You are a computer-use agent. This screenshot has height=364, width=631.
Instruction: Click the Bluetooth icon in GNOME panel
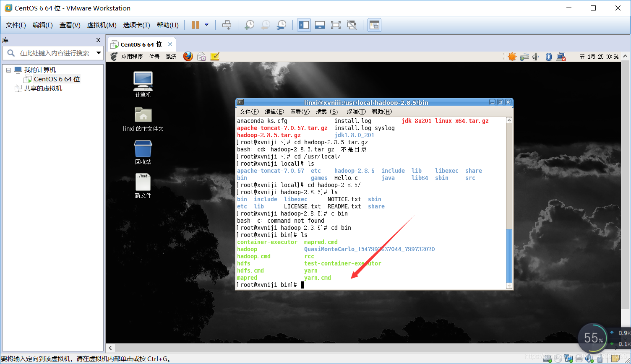548,57
